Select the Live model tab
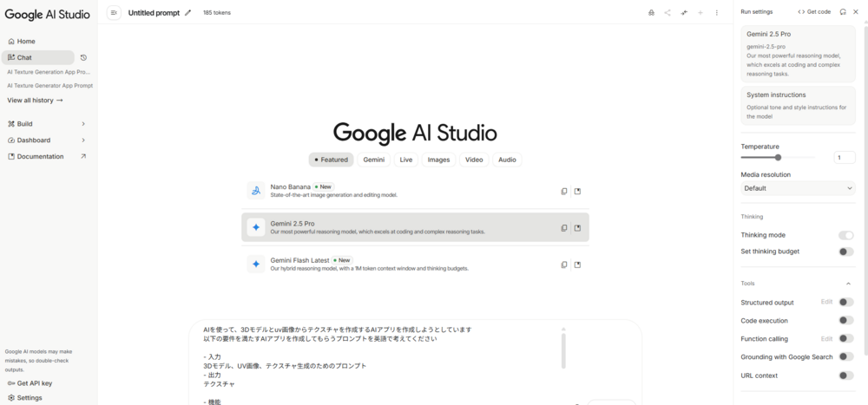Screen dimensions: 868x405 405,160
